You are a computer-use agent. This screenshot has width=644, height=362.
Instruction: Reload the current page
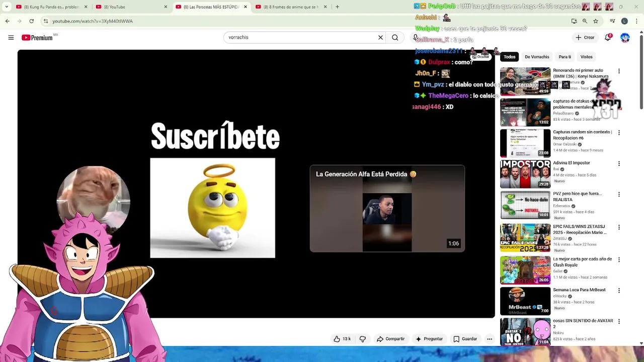point(31,21)
